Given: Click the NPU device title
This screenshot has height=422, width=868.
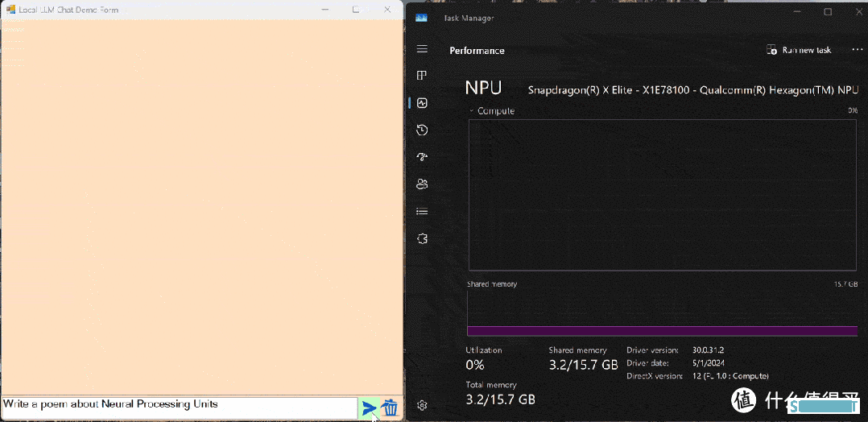Looking at the screenshot, I should [483, 88].
